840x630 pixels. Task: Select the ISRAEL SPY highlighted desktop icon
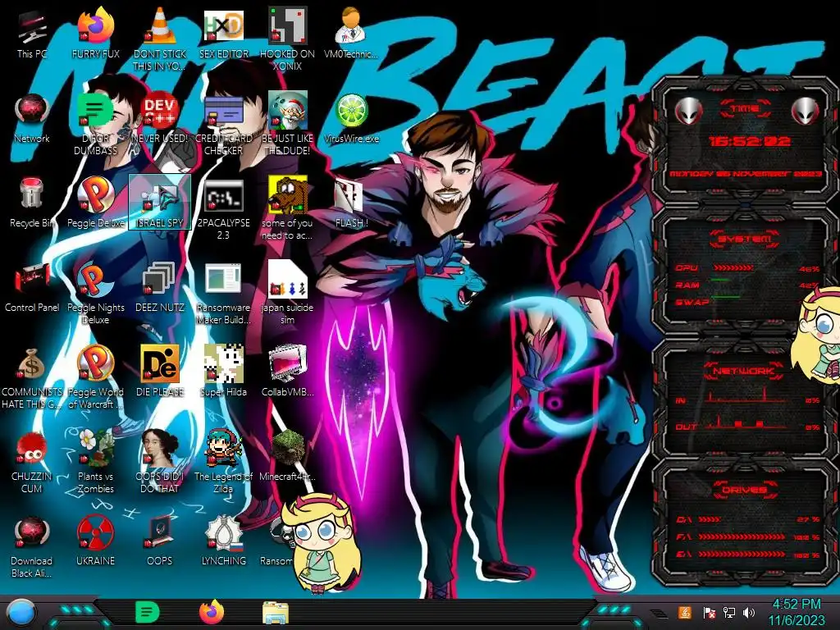point(160,203)
